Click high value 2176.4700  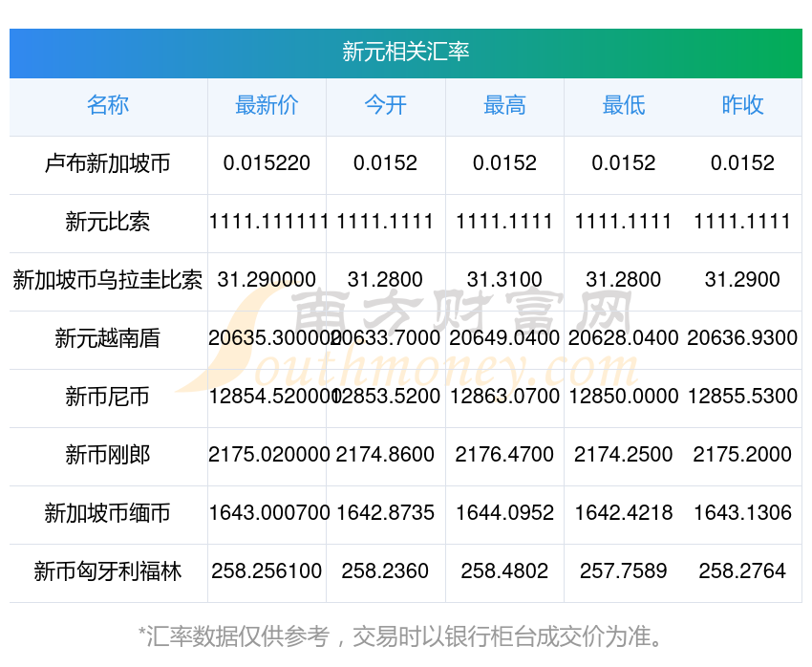pos(504,455)
